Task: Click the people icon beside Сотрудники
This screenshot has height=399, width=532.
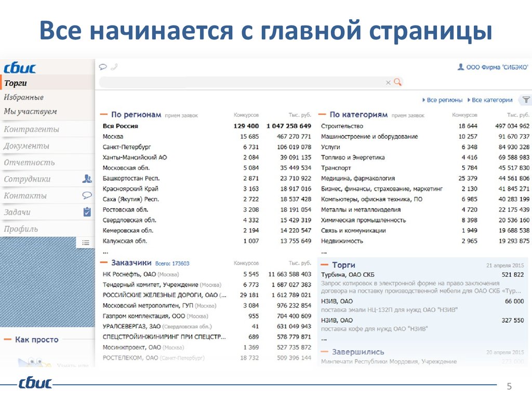Action: click(87, 179)
